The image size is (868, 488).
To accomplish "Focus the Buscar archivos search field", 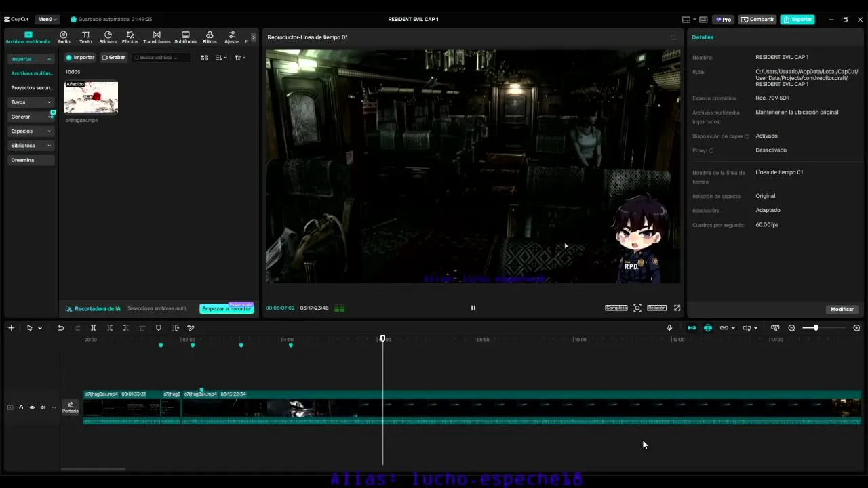I will click(161, 58).
